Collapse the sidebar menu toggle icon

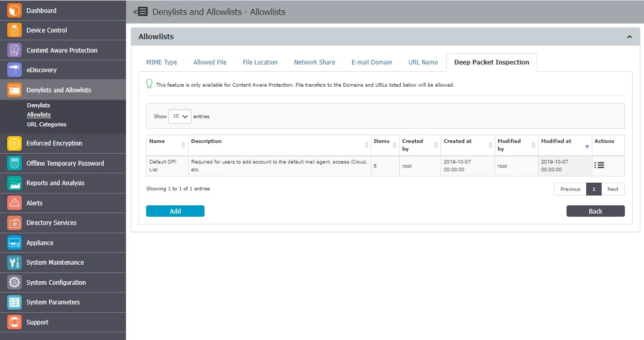(x=140, y=11)
